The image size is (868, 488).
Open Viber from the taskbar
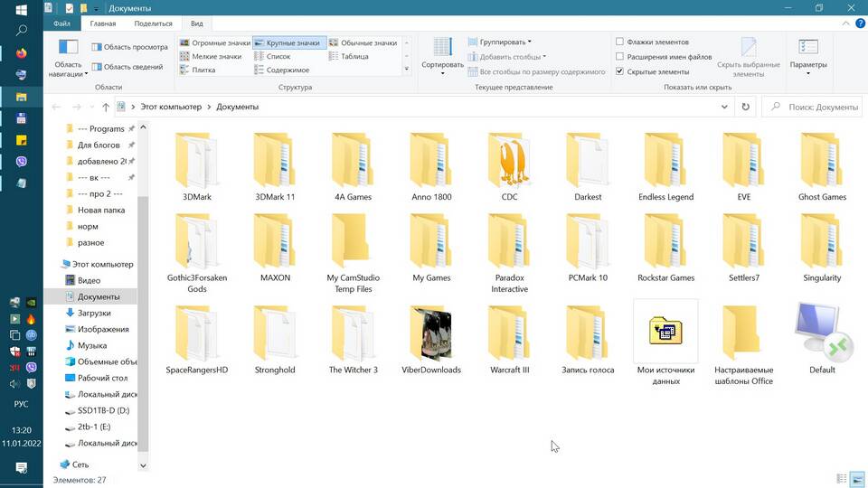pyautogui.click(x=21, y=162)
